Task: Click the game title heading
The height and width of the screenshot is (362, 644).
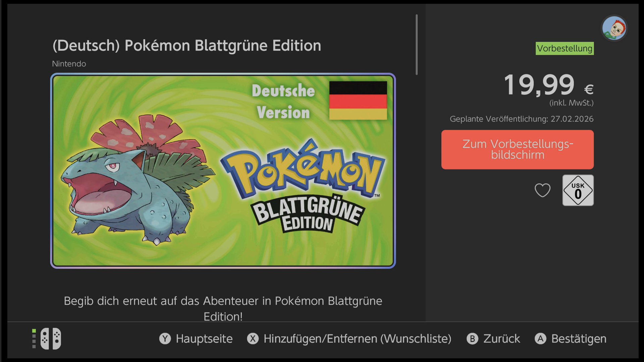Action: tap(186, 46)
